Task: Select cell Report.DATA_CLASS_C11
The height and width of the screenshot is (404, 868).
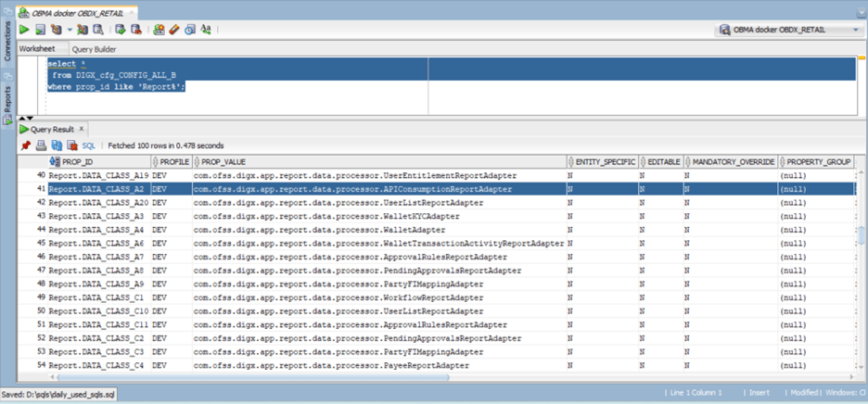Action: 99,325
